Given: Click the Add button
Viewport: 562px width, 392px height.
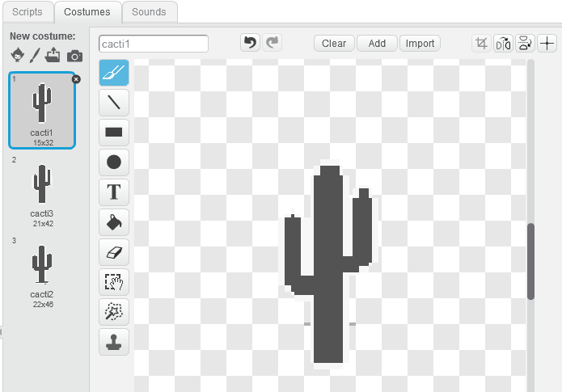Looking at the screenshot, I should [x=377, y=44].
